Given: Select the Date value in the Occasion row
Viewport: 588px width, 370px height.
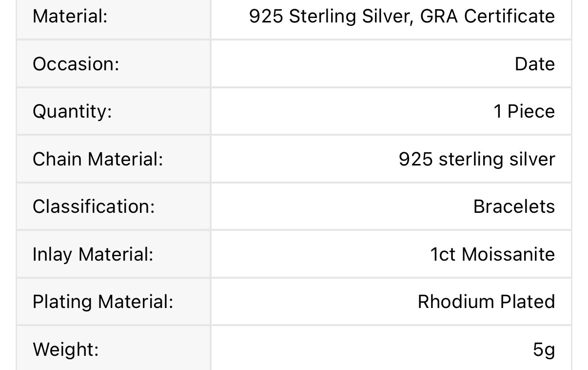Looking at the screenshot, I should (x=534, y=64).
